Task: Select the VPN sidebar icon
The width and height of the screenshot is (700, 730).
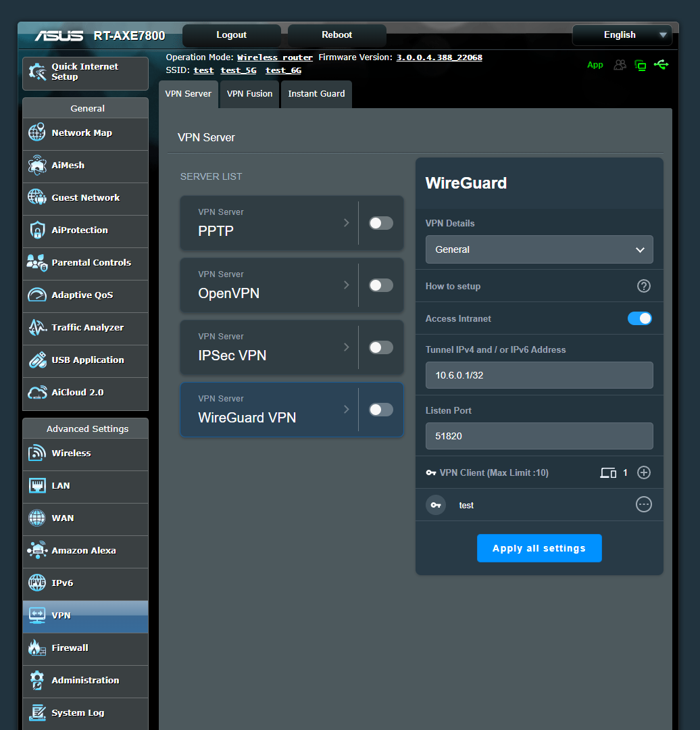Action: (x=37, y=615)
